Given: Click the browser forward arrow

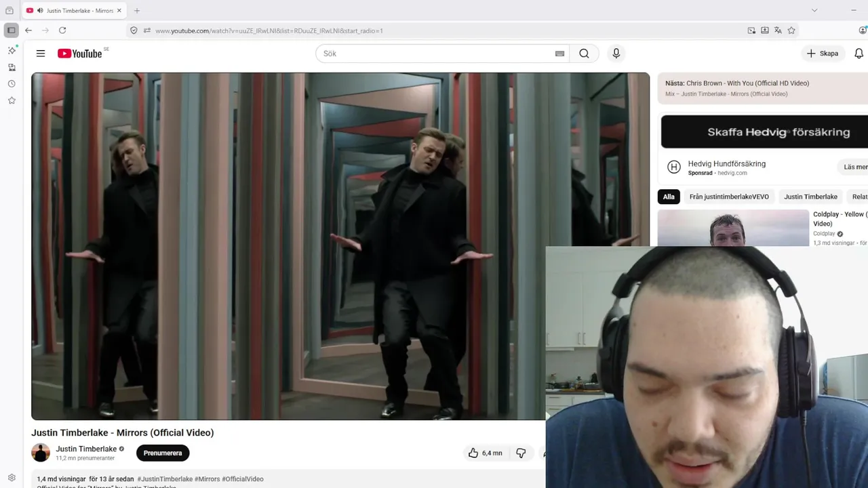Looking at the screenshot, I should click(x=45, y=30).
